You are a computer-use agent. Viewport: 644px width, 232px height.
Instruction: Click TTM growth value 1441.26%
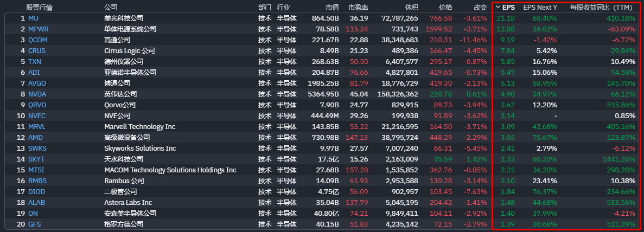(x=618, y=159)
